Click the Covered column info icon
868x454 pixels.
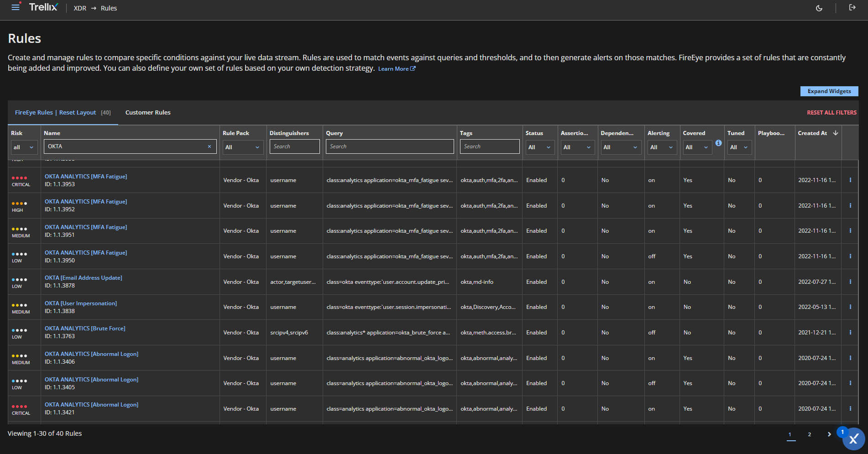click(x=718, y=143)
